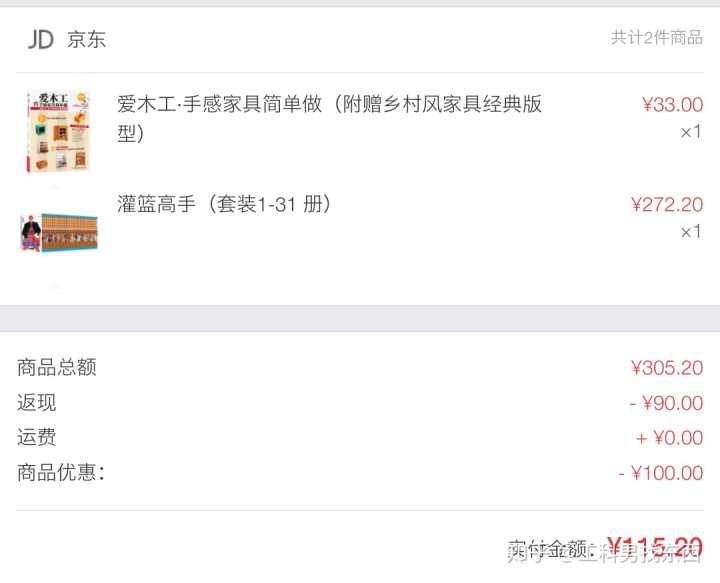Open the 爱木工·手感家具简单做 product title
720x583 pixels.
tap(329, 118)
